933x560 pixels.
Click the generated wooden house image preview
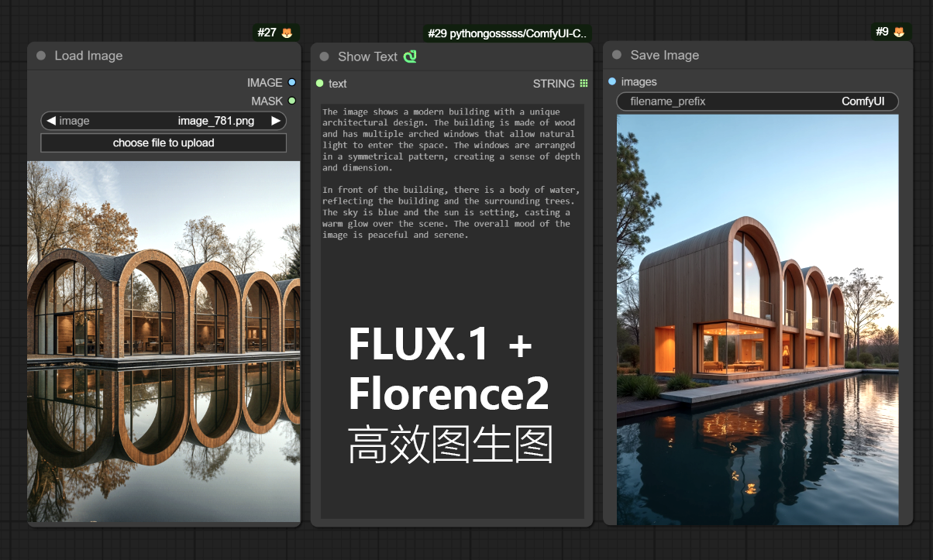pos(758,320)
